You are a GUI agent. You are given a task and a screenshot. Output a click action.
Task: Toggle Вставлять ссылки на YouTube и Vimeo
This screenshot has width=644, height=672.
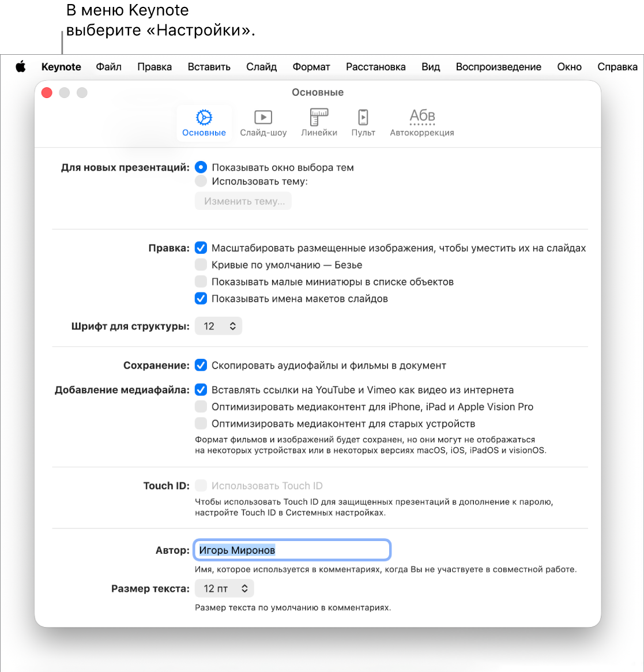click(x=201, y=389)
